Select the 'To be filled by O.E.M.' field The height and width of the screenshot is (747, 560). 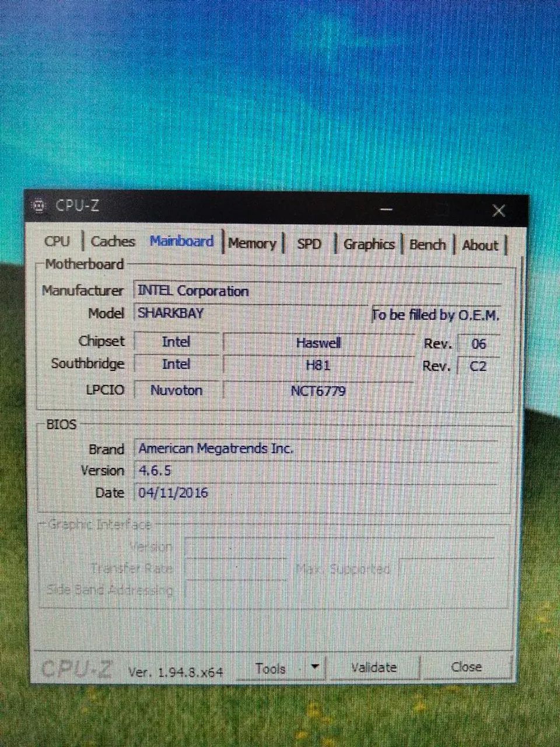(436, 315)
